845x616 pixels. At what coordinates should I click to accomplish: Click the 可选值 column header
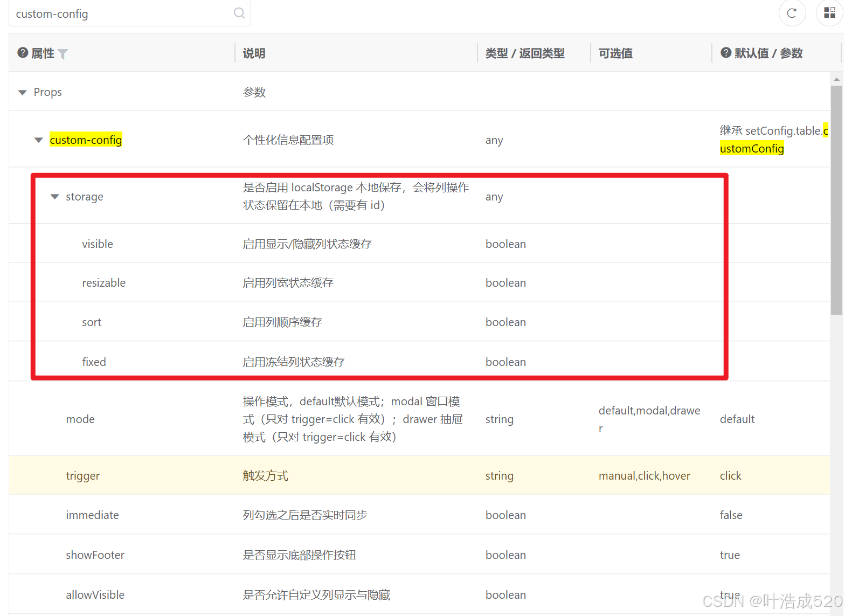click(615, 53)
